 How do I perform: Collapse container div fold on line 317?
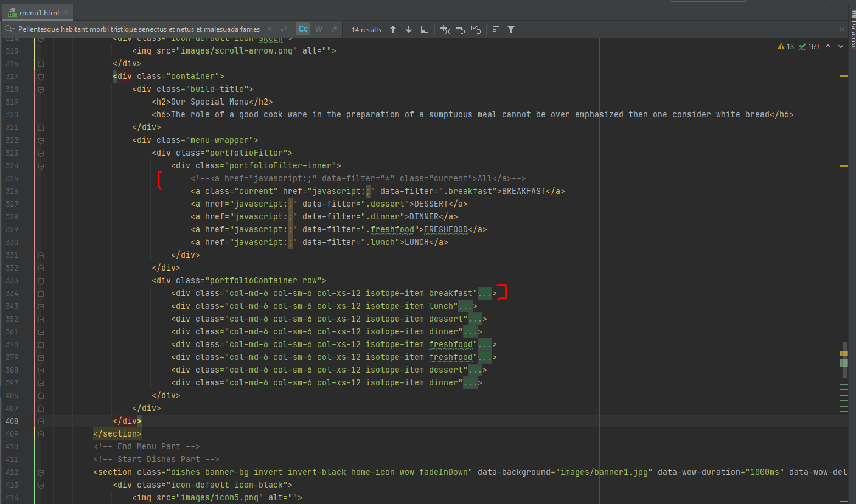point(41,77)
